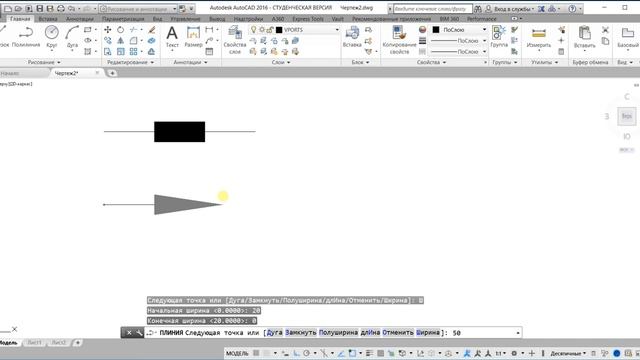This screenshot has width=640, height=360.
Task: Select the Rotate tool icon
Action: click(120, 30)
